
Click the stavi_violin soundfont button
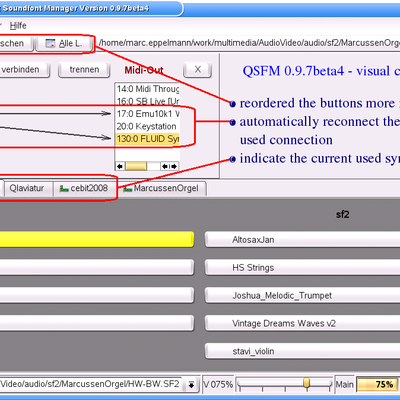click(x=302, y=351)
